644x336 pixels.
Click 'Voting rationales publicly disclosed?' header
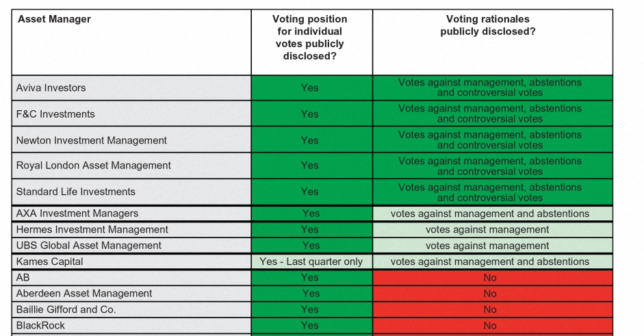[x=493, y=42]
